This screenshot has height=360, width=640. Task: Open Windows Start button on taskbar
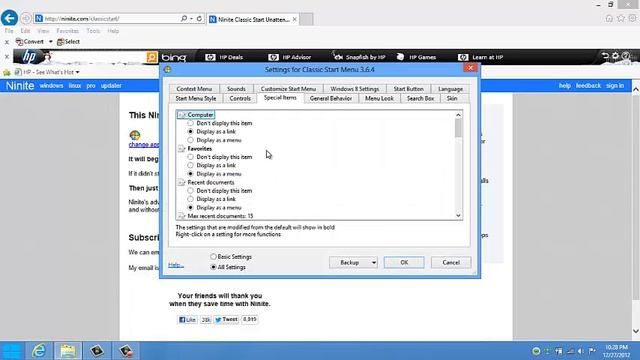point(11,351)
